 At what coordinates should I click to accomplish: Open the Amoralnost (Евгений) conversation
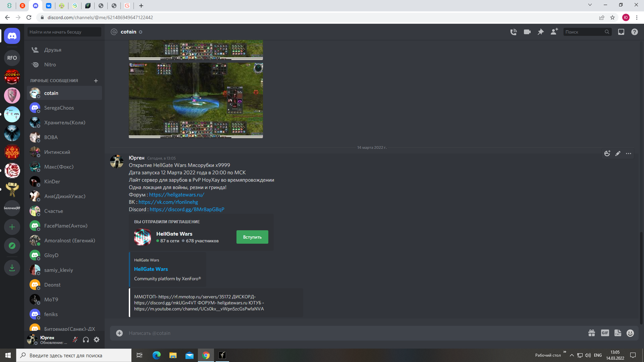(64, 241)
